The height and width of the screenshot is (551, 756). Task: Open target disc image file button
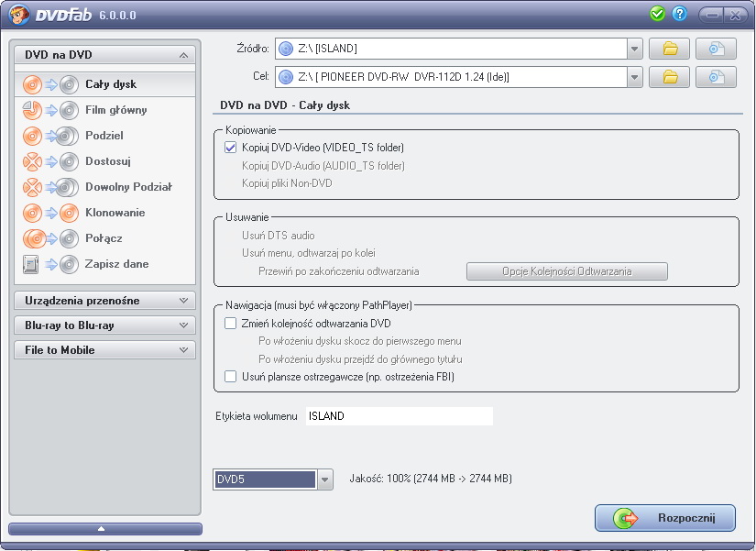(x=716, y=77)
